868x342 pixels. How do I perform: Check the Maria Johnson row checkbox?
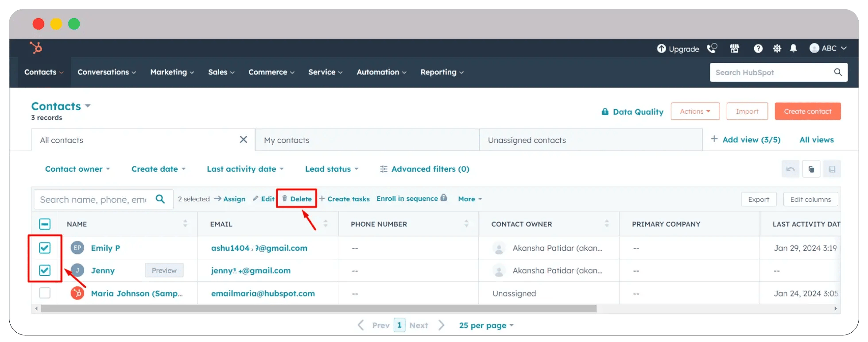[45, 293]
